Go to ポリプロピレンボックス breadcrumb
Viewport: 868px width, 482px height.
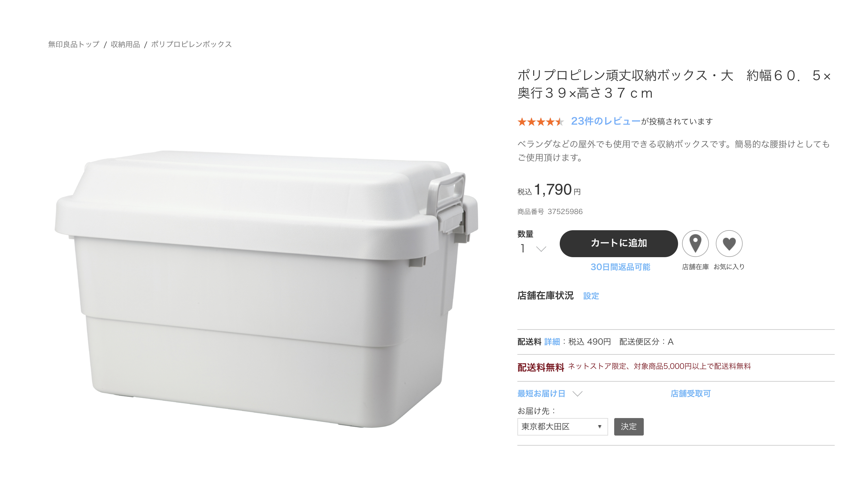point(191,44)
